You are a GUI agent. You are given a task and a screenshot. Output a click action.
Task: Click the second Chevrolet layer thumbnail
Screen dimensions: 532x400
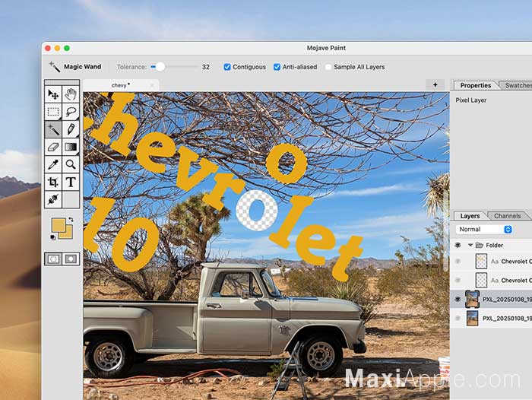point(481,280)
